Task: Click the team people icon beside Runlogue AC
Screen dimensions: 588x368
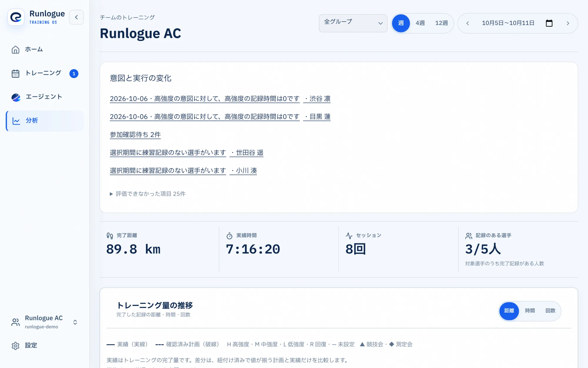Action: tap(16, 322)
